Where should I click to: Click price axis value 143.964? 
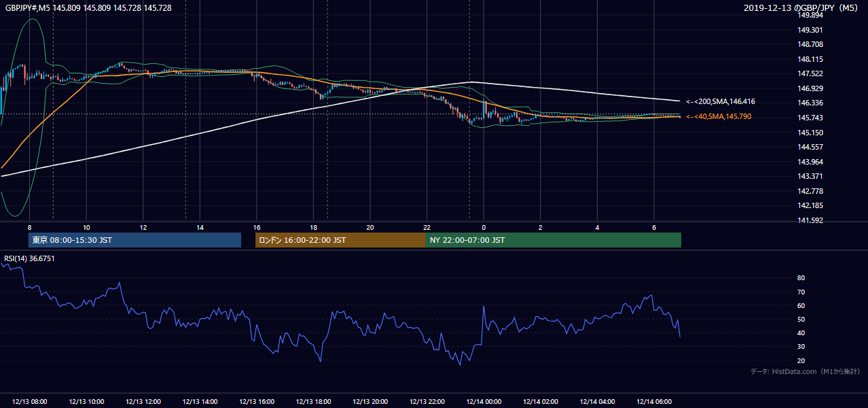[811, 162]
